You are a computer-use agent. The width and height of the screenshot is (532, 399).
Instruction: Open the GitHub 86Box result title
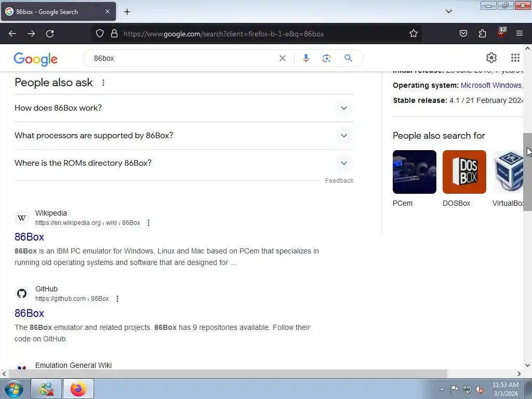(x=29, y=313)
